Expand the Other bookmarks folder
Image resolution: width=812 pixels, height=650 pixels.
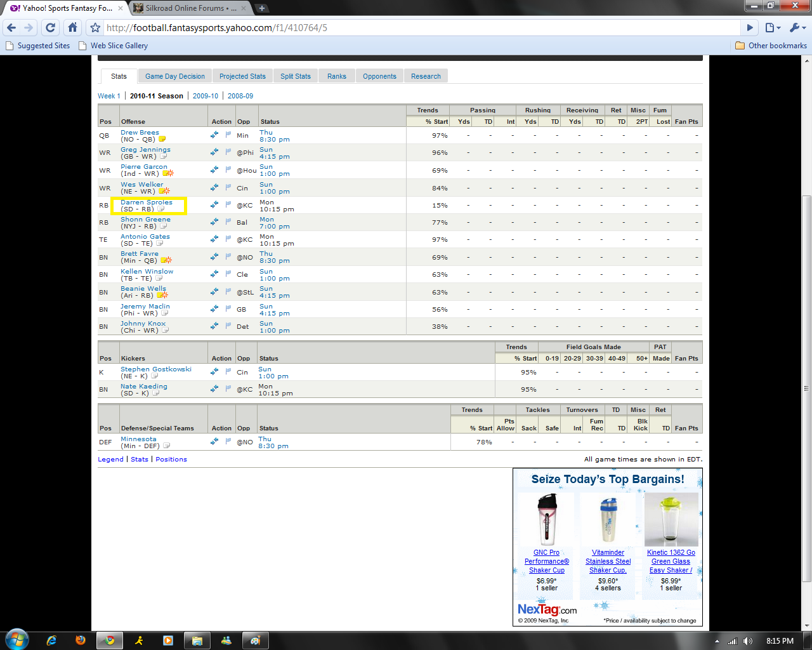771,46
